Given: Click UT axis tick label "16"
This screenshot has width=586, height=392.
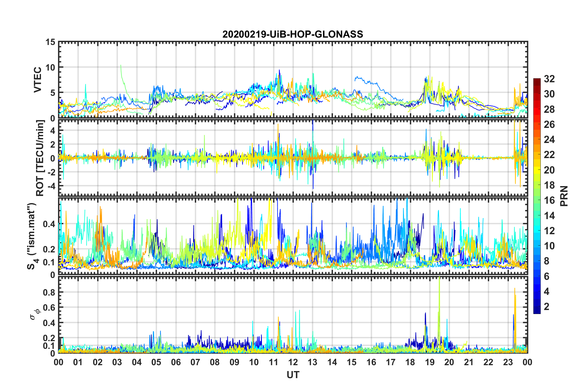Looking at the screenshot, I should click(371, 362).
